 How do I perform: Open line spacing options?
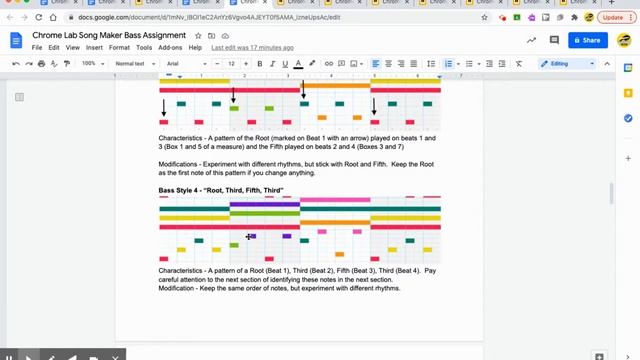click(x=431, y=64)
